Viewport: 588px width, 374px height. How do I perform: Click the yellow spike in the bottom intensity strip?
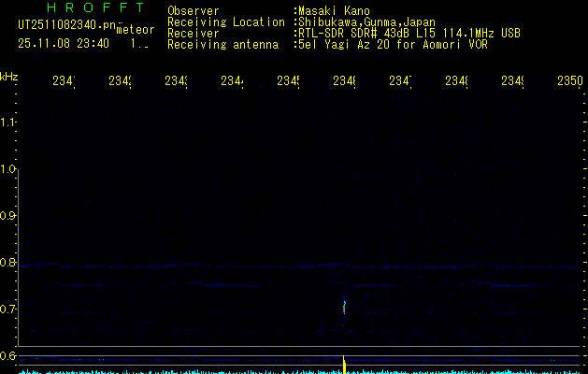(344, 365)
